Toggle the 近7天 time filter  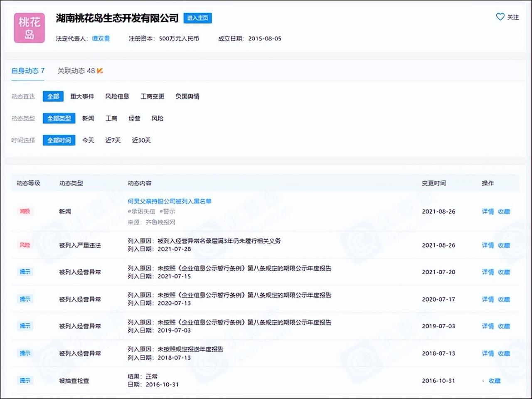[x=112, y=140]
